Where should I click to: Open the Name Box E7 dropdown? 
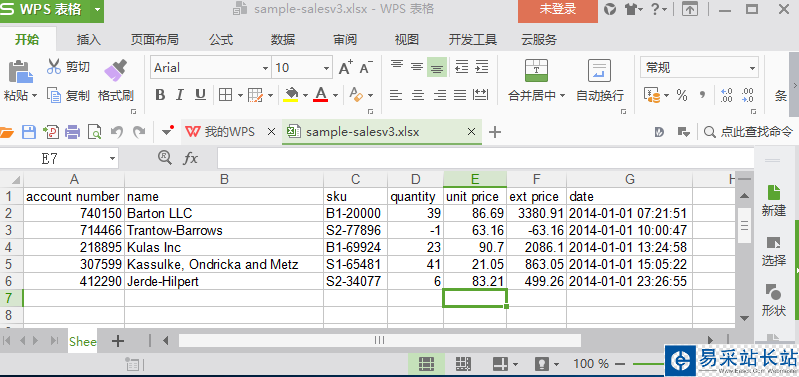(x=113, y=159)
